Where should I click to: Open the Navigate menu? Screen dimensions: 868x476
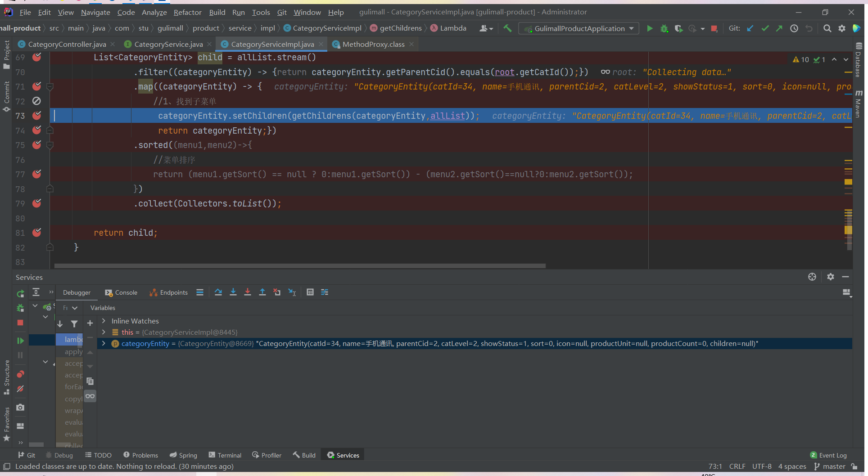tap(95, 12)
